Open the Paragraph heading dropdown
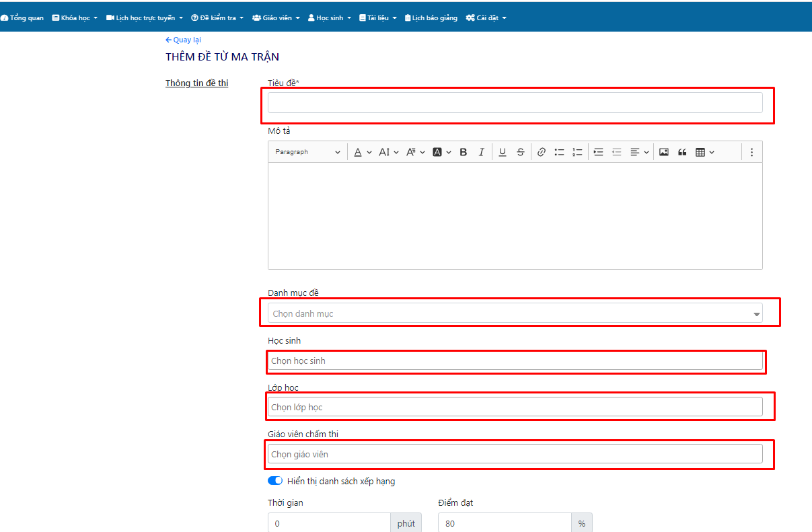812x532 pixels. (307, 152)
